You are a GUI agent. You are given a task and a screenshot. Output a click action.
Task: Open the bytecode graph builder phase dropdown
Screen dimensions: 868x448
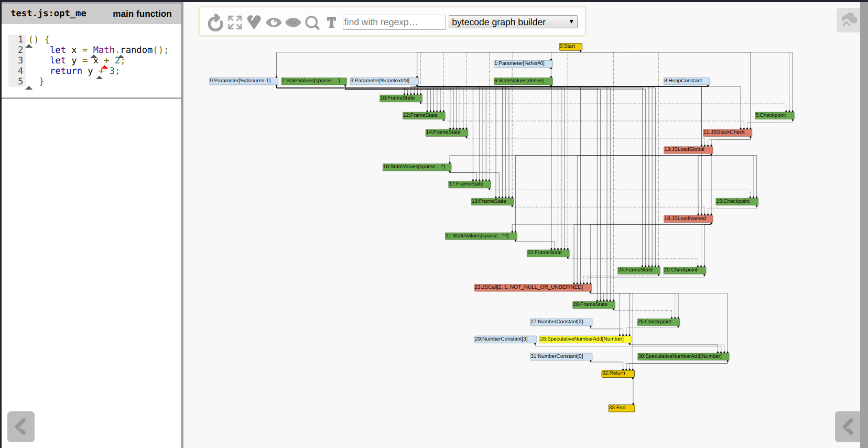point(513,22)
